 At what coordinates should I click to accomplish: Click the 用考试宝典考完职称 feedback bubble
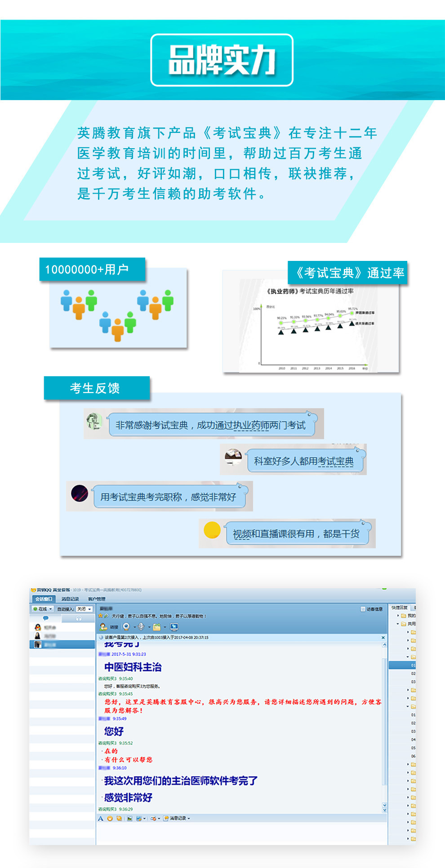tap(170, 497)
